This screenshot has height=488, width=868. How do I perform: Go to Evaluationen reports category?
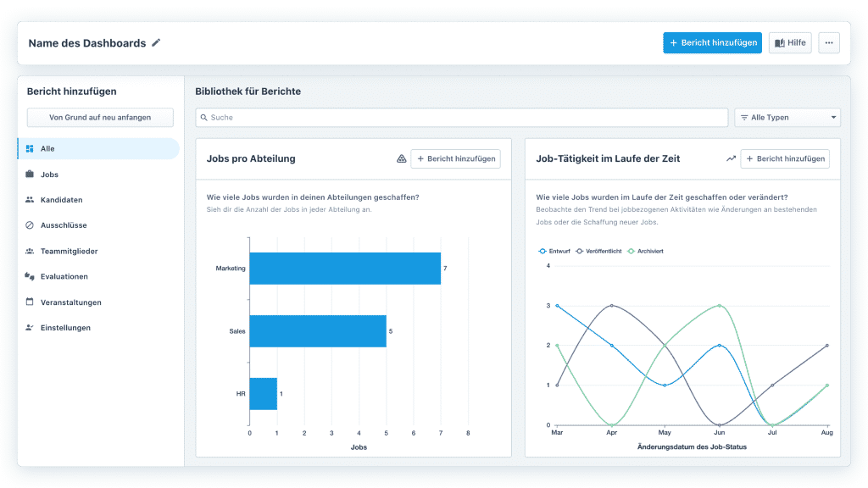click(64, 276)
